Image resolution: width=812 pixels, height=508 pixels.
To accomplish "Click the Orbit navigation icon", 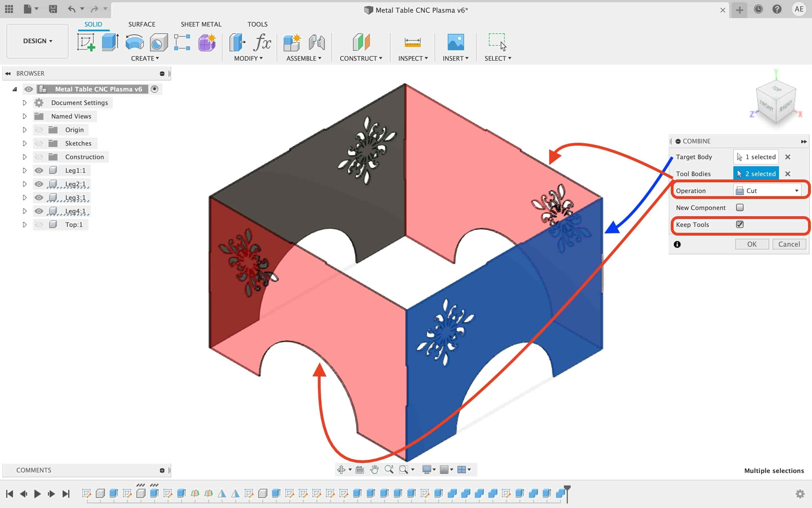I will (x=341, y=469).
